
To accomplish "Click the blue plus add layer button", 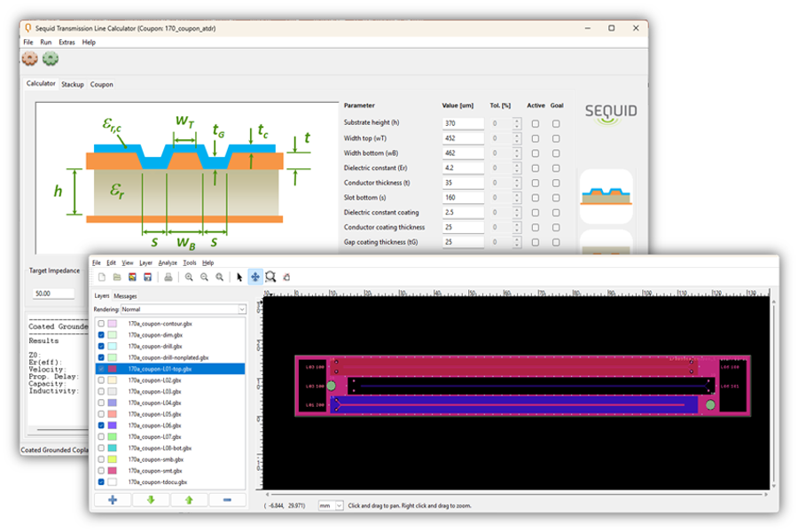I will 113,500.
